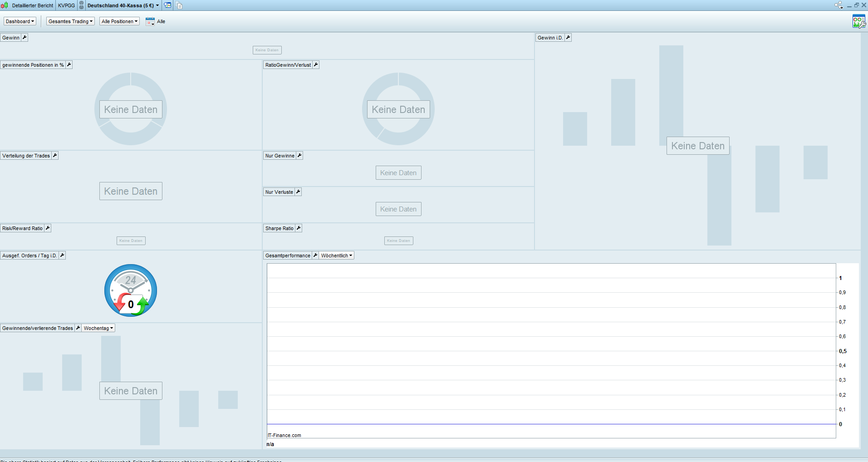Click the 24-hour orders clock gauge
Image resolution: width=868 pixels, height=462 pixels.
click(131, 290)
